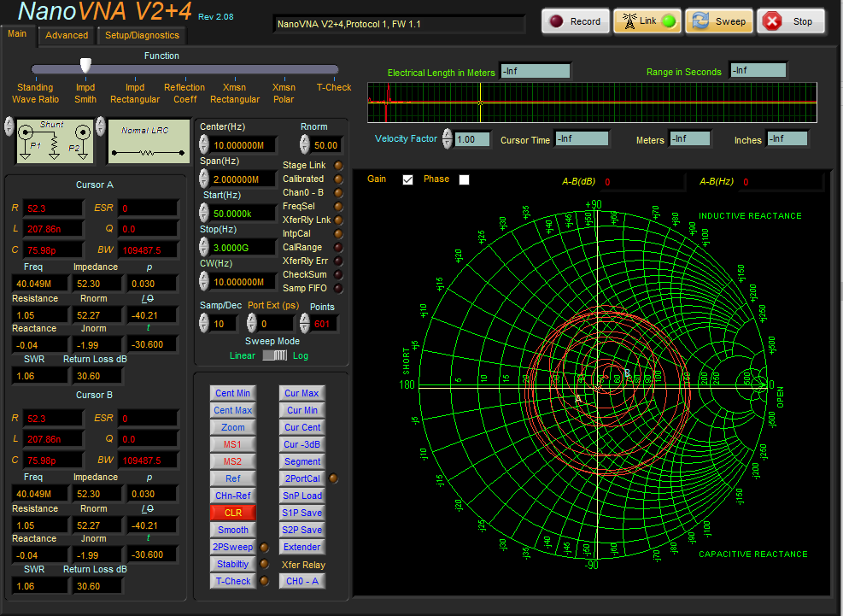The width and height of the screenshot is (843, 616).
Task: Click the CH0 - A relay button
Action: point(302,581)
